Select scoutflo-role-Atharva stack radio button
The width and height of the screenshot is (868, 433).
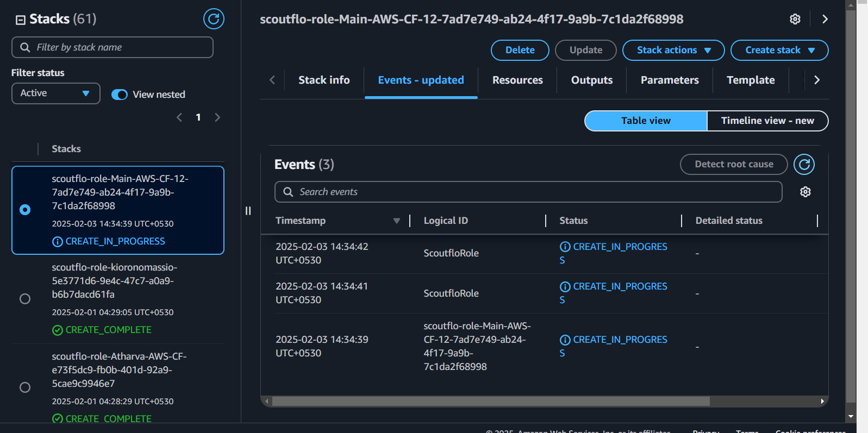click(x=25, y=387)
